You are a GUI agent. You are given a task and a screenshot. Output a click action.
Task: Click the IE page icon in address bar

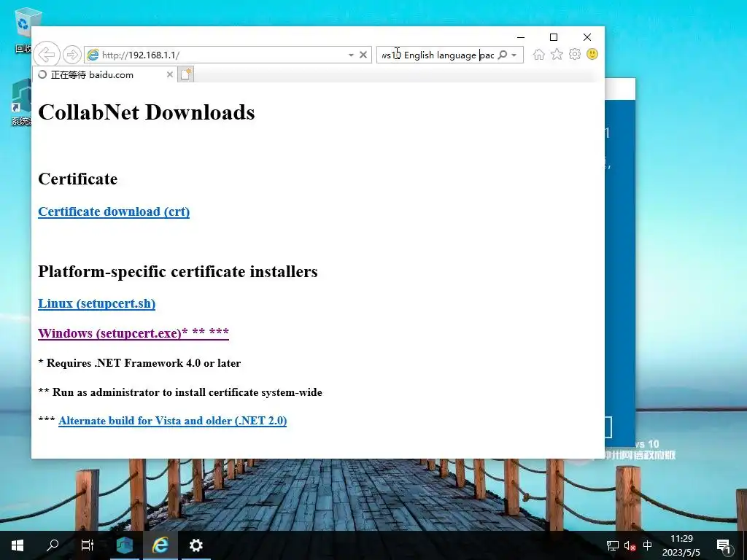pos(93,55)
